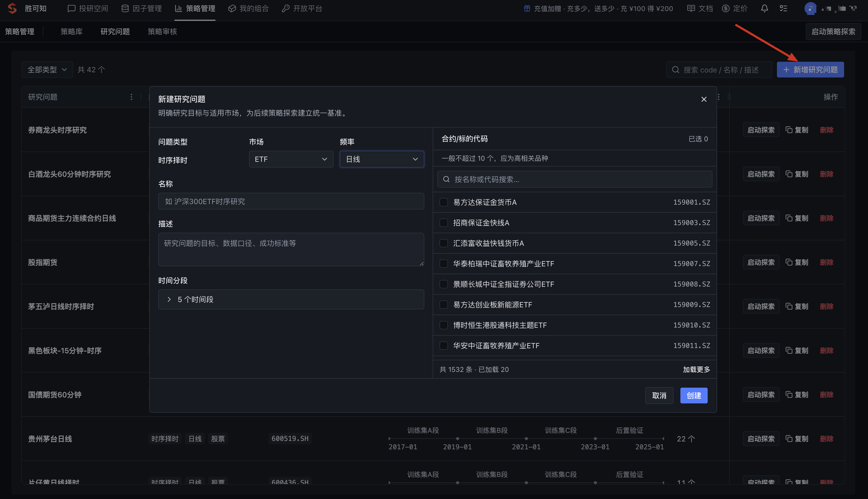The height and width of the screenshot is (499, 868).
Task: Open the 全部类型 filter dropdown
Action: coord(47,70)
